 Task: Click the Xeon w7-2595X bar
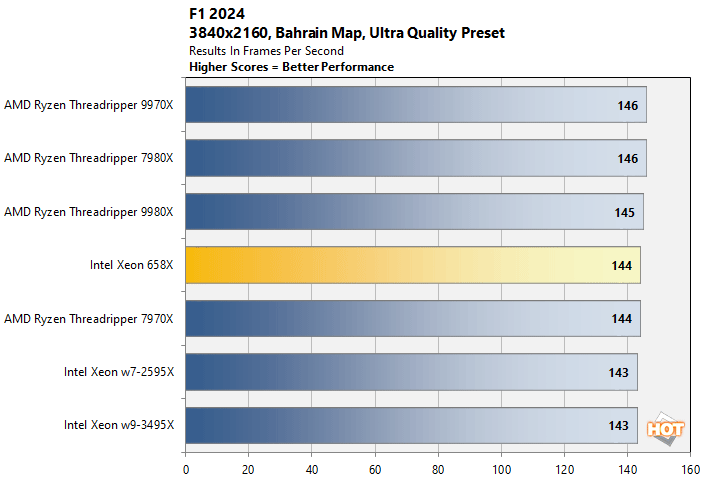click(x=411, y=372)
